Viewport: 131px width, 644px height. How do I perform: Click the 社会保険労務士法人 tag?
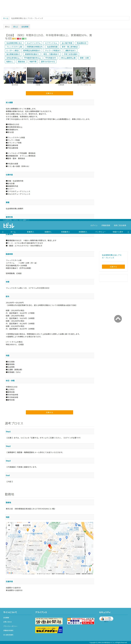point(14,43)
